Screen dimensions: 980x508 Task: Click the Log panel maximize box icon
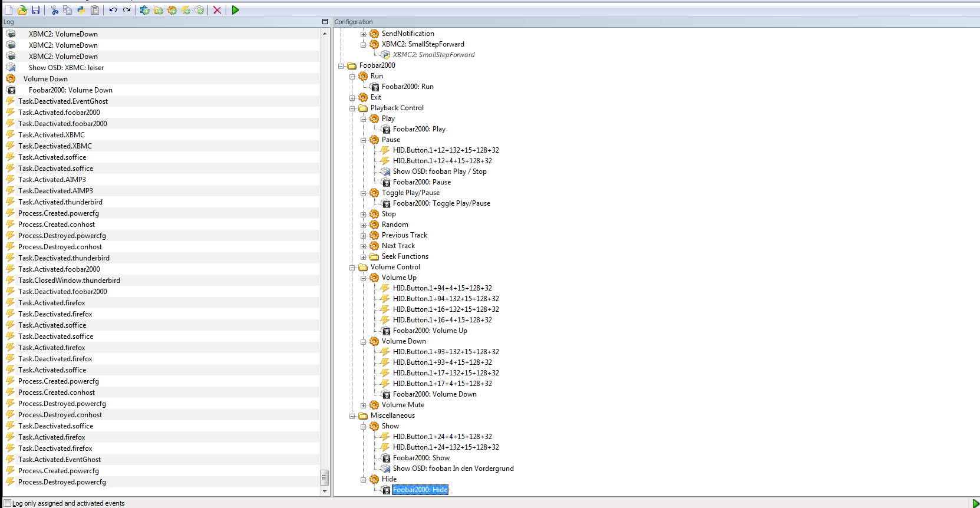click(325, 22)
